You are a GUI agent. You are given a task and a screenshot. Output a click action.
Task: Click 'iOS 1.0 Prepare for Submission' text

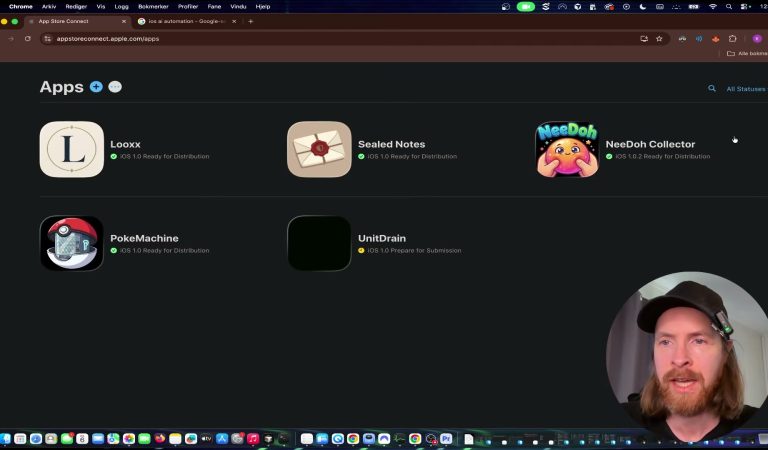[414, 250]
